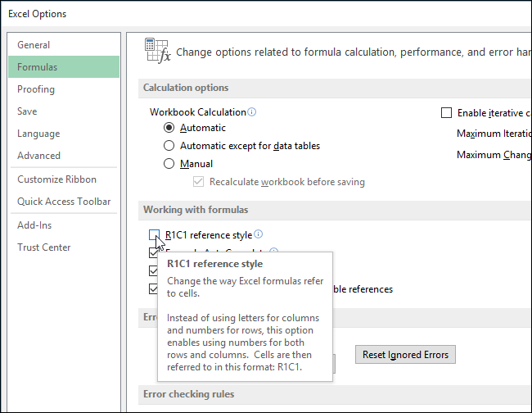Toggle the Formula AutoComplete checkbox
Viewport: 532px width, 413px height.
153,252
